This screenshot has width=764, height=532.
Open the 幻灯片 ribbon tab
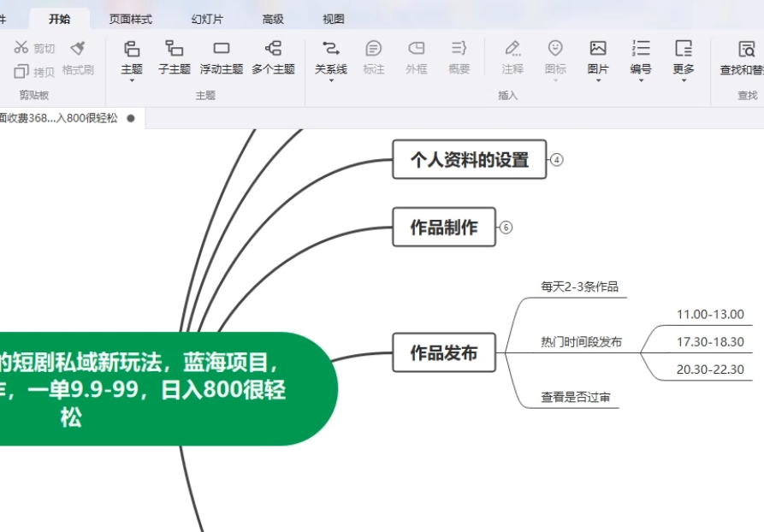[205, 19]
